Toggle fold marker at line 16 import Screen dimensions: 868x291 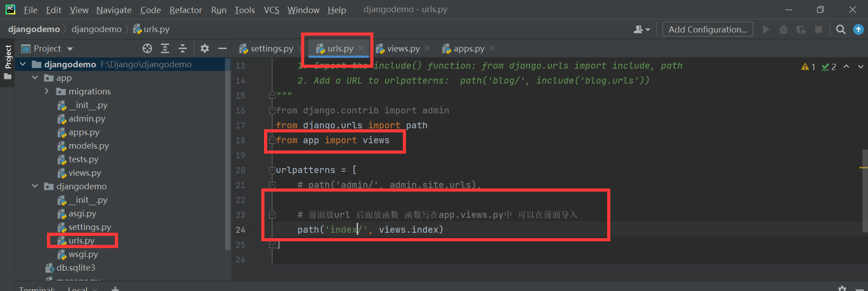pos(272,111)
